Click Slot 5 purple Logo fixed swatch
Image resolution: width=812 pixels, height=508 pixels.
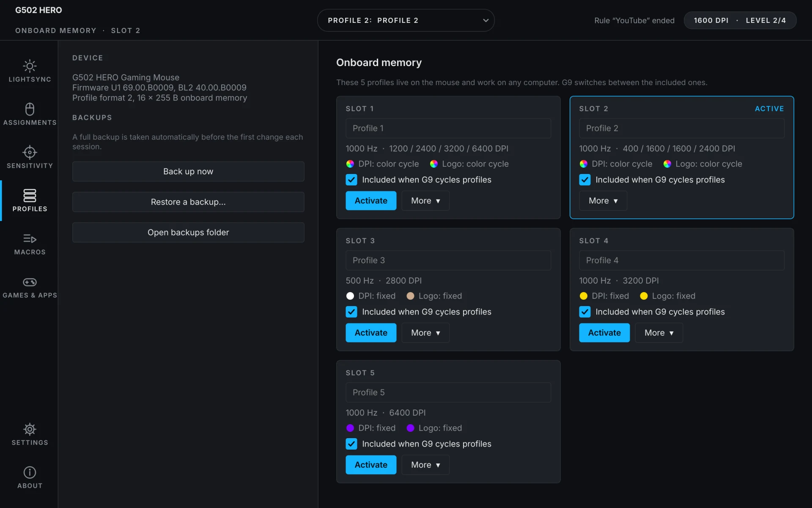[x=410, y=428]
